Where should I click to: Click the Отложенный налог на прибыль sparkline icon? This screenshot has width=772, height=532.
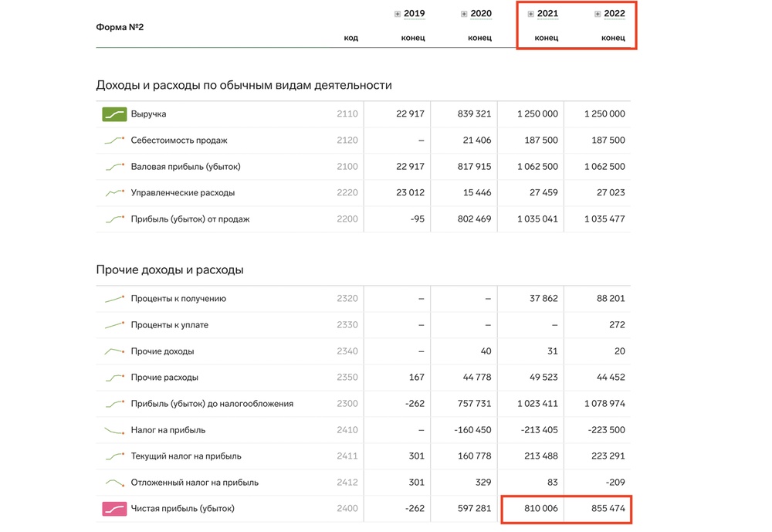coord(114,483)
